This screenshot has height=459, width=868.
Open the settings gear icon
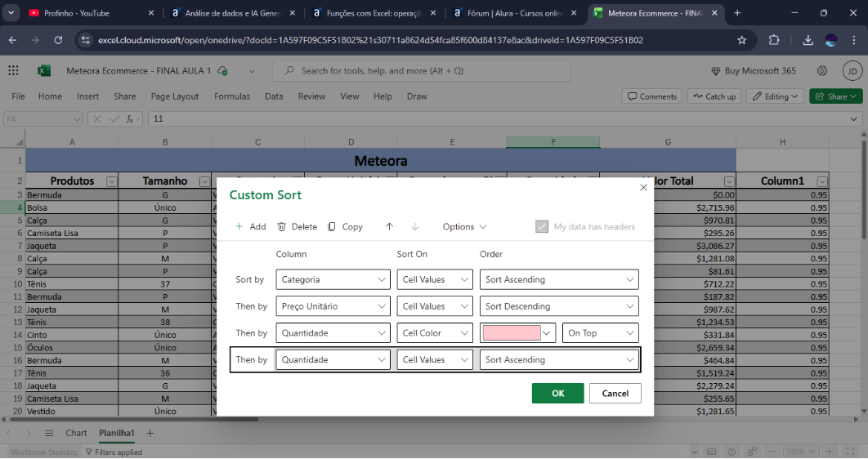pyautogui.click(x=822, y=71)
